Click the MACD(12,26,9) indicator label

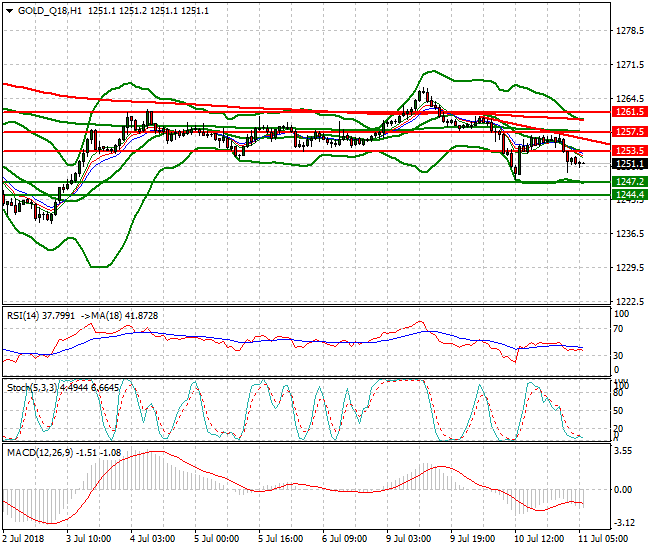(40, 453)
